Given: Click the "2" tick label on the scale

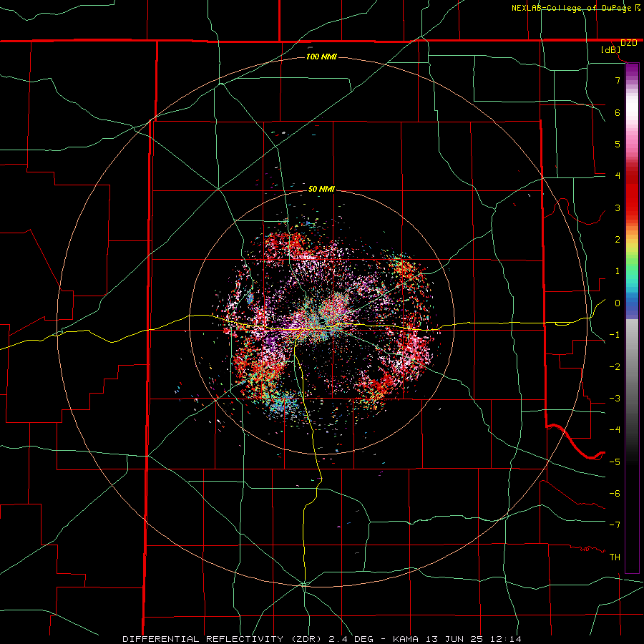Looking at the screenshot, I should 618,240.
